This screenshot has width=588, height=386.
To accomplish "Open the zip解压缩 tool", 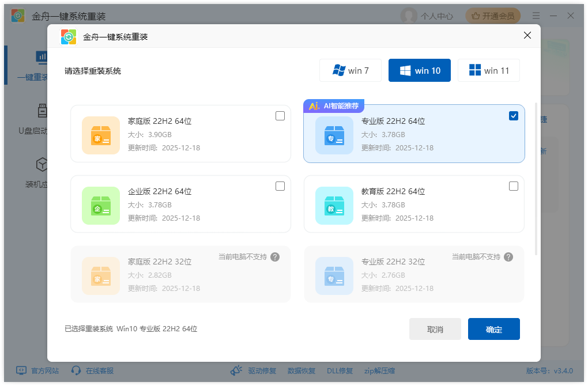I will [x=381, y=371].
